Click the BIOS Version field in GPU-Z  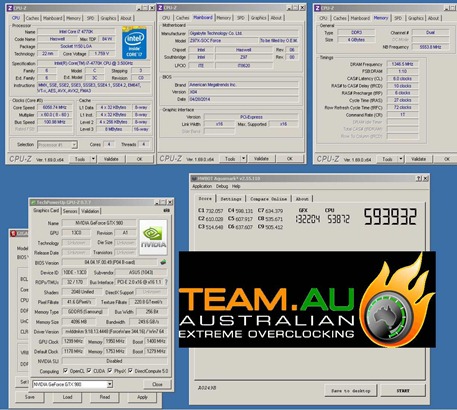[x=110, y=262]
